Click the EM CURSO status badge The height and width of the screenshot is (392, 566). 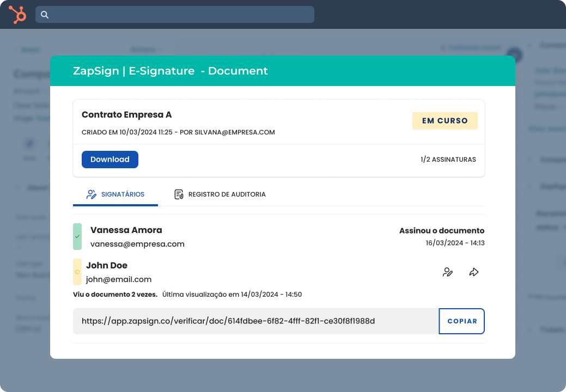tap(445, 120)
